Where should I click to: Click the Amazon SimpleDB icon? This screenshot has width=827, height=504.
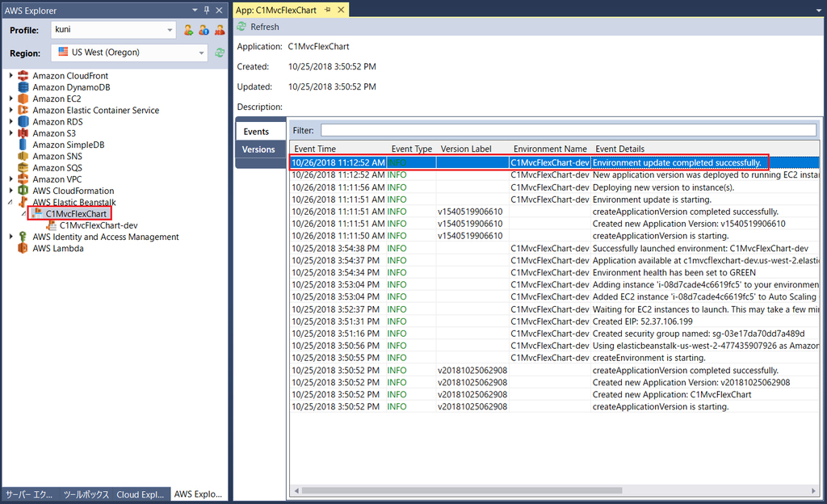point(23,145)
